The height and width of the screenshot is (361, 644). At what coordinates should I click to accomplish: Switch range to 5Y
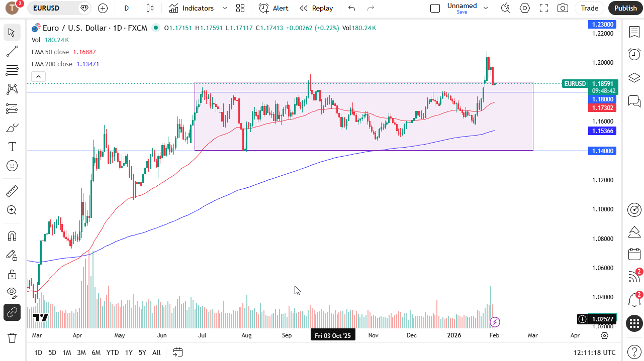click(x=143, y=352)
